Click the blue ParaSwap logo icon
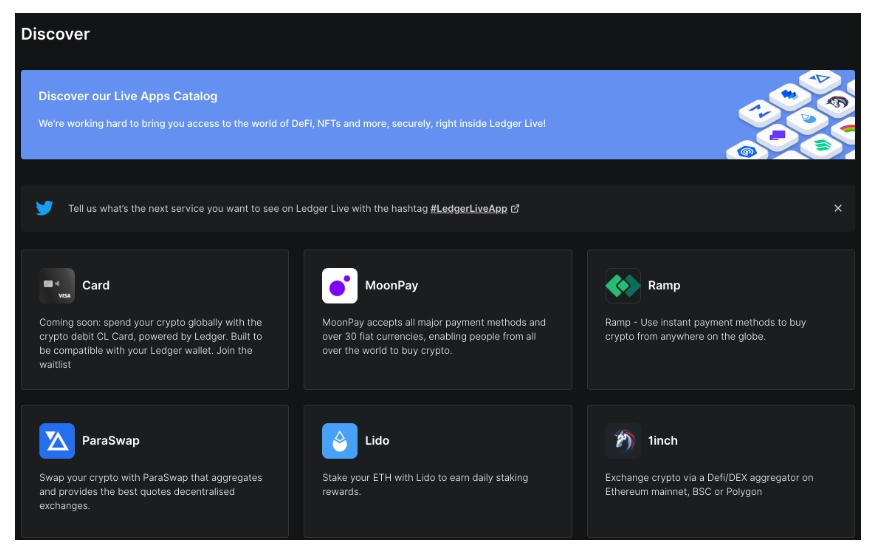Screen dimensions: 882x559 pos(57,441)
